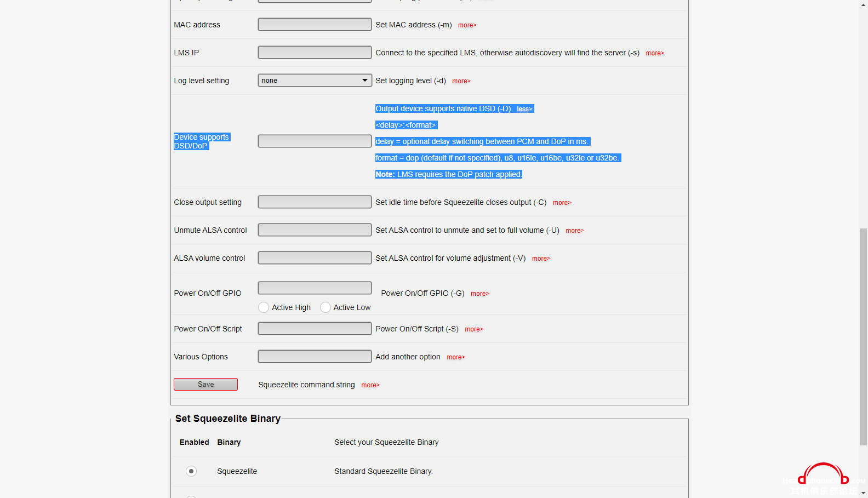Click the scrollbar down arrow
The height and width of the screenshot is (498, 868).
point(863,493)
